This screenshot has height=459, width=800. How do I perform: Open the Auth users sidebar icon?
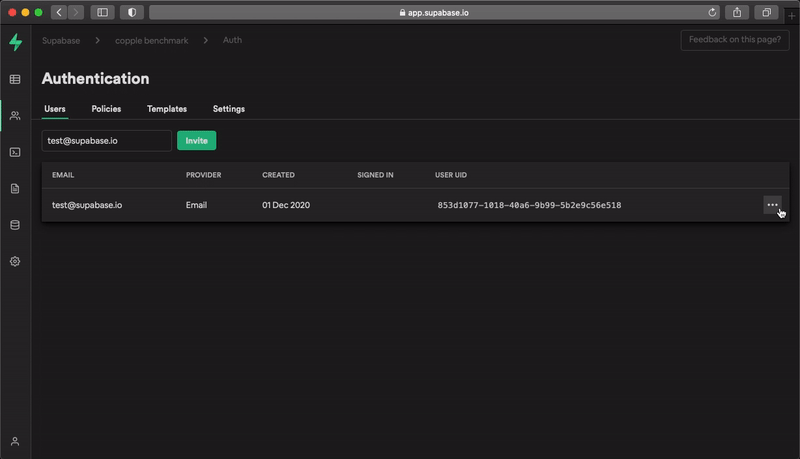click(15, 116)
